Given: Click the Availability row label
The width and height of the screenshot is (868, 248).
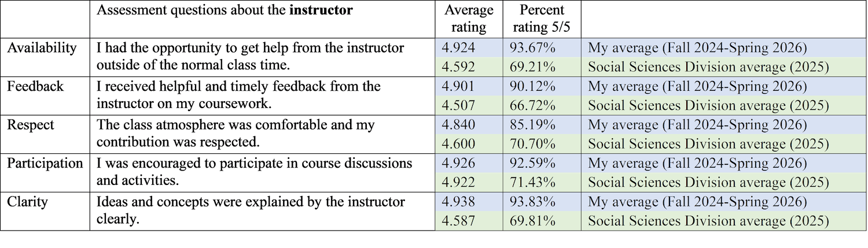Looking at the screenshot, I should coord(42,48).
